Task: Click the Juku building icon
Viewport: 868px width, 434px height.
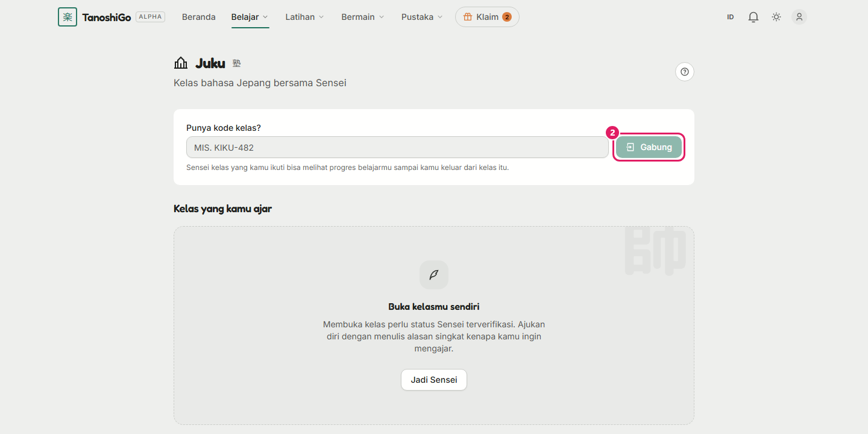Action: pos(181,63)
